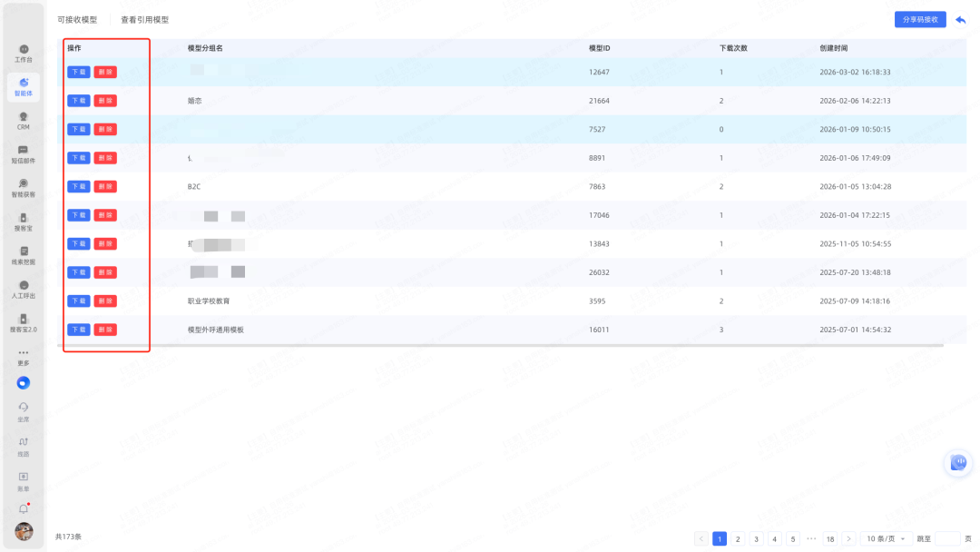Click the notification bell icon in sidebar
The width and height of the screenshot is (980, 552).
24,508
